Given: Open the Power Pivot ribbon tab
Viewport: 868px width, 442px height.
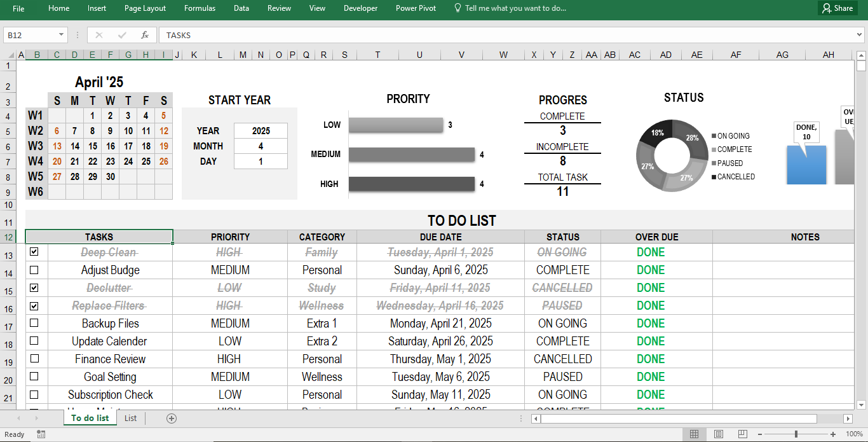Looking at the screenshot, I should coord(416,8).
